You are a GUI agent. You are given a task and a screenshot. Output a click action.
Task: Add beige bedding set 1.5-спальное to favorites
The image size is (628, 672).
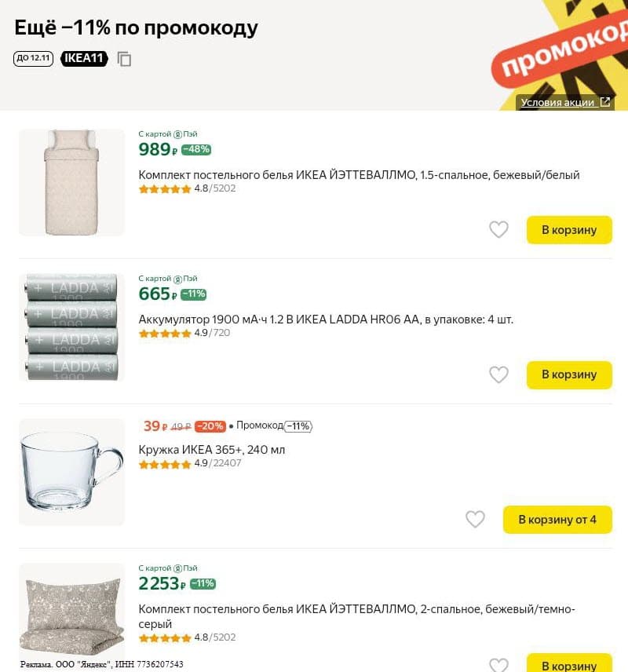pyautogui.click(x=498, y=229)
